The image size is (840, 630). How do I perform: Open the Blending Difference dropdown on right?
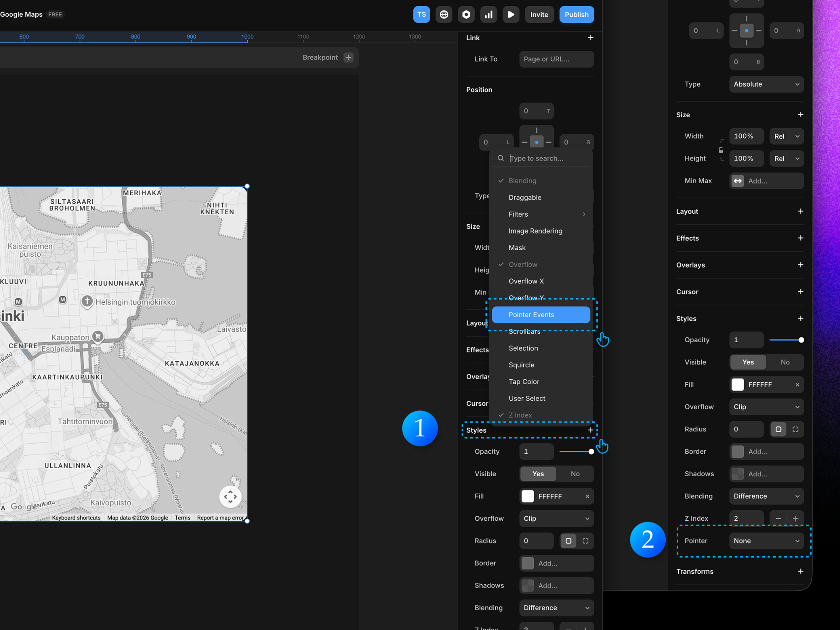(x=766, y=496)
